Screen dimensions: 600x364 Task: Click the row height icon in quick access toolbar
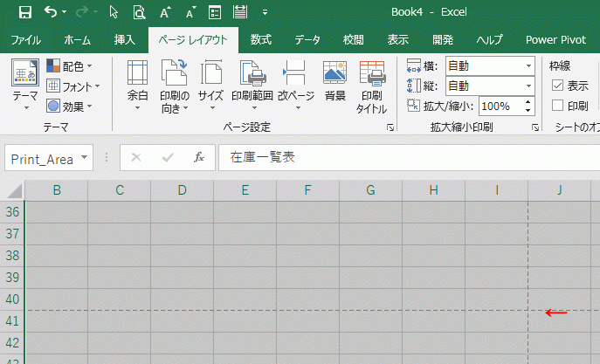240,12
